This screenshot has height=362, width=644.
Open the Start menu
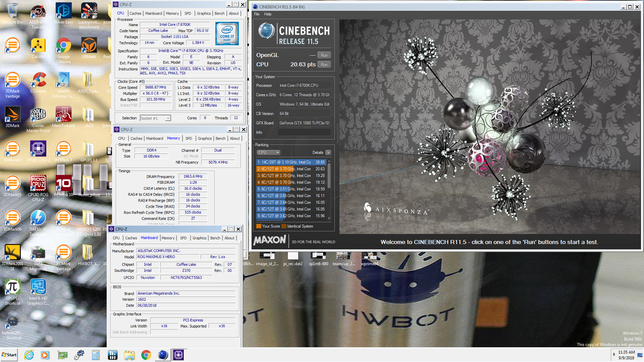click(9, 355)
